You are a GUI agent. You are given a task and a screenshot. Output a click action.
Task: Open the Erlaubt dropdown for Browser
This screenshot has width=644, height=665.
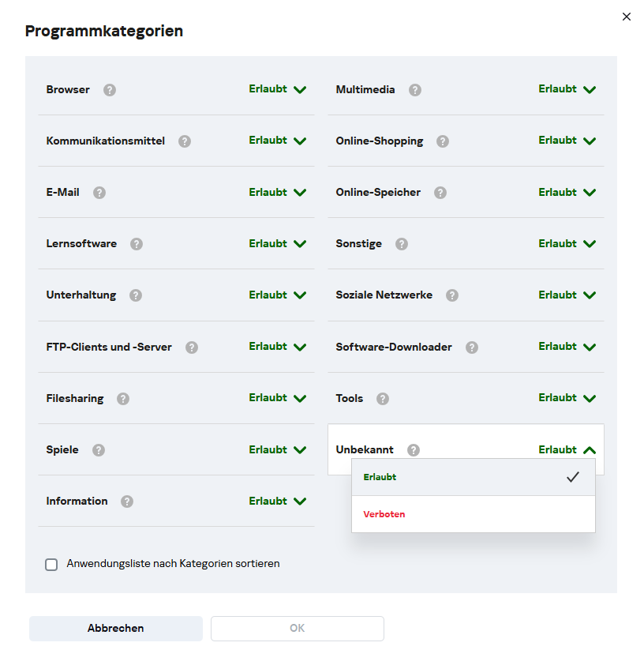click(x=277, y=89)
